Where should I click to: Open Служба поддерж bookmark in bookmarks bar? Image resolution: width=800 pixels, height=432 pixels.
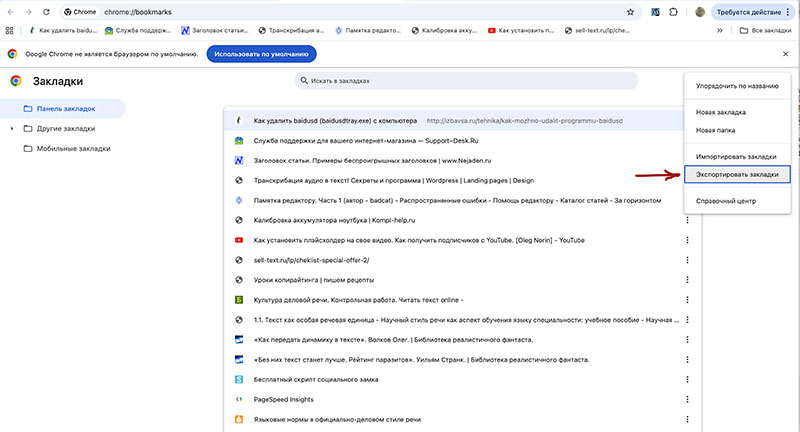[138, 31]
